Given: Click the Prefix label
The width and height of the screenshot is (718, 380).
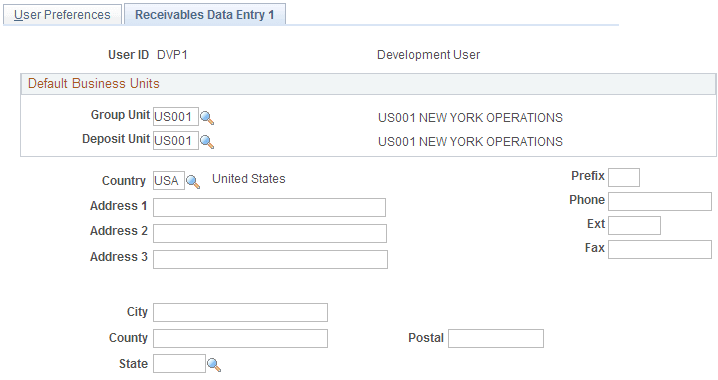Looking at the screenshot, I should (x=588, y=176).
